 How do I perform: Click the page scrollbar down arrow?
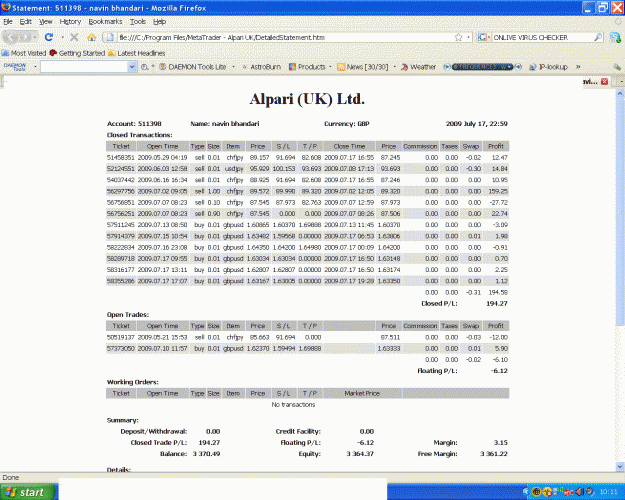point(620,466)
